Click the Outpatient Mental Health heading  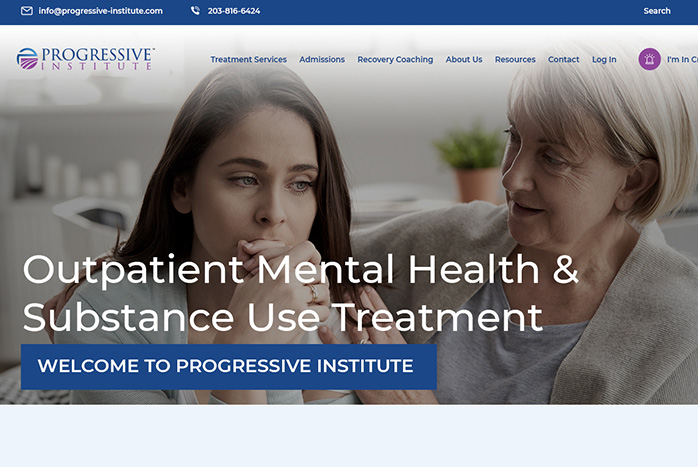point(300,270)
